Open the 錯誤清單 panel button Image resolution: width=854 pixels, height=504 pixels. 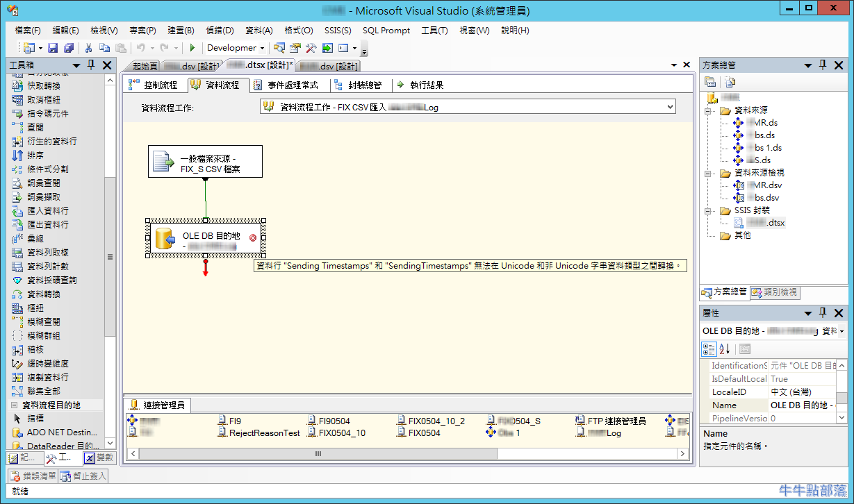[x=33, y=476]
